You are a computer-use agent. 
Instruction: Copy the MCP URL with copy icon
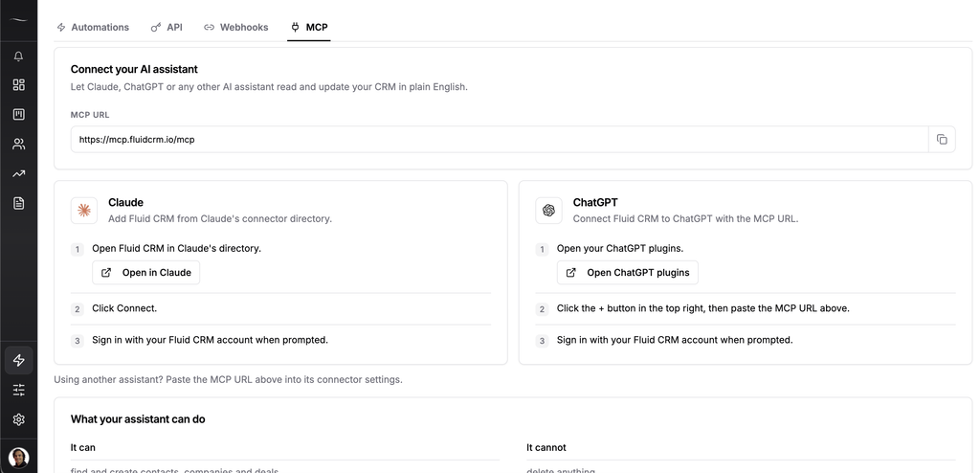(942, 140)
